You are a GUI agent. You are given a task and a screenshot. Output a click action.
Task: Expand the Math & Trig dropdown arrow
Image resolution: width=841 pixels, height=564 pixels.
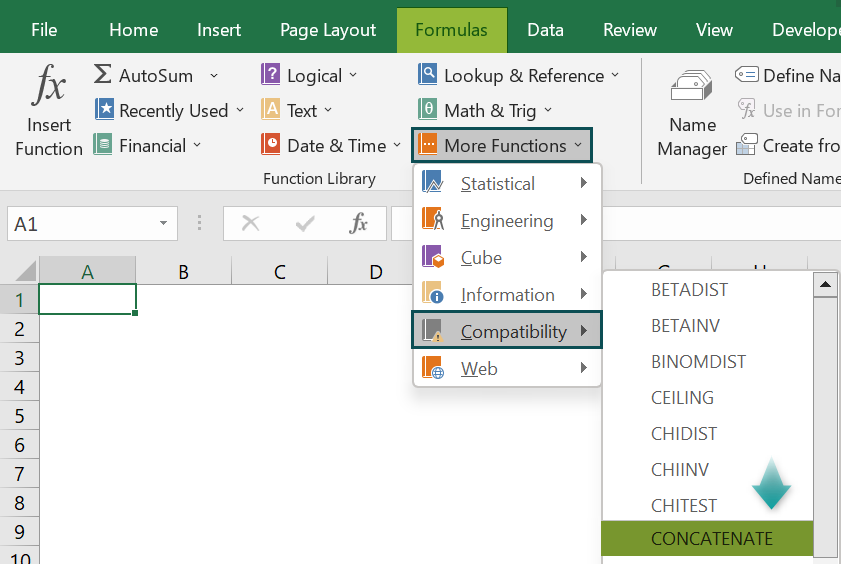548,110
